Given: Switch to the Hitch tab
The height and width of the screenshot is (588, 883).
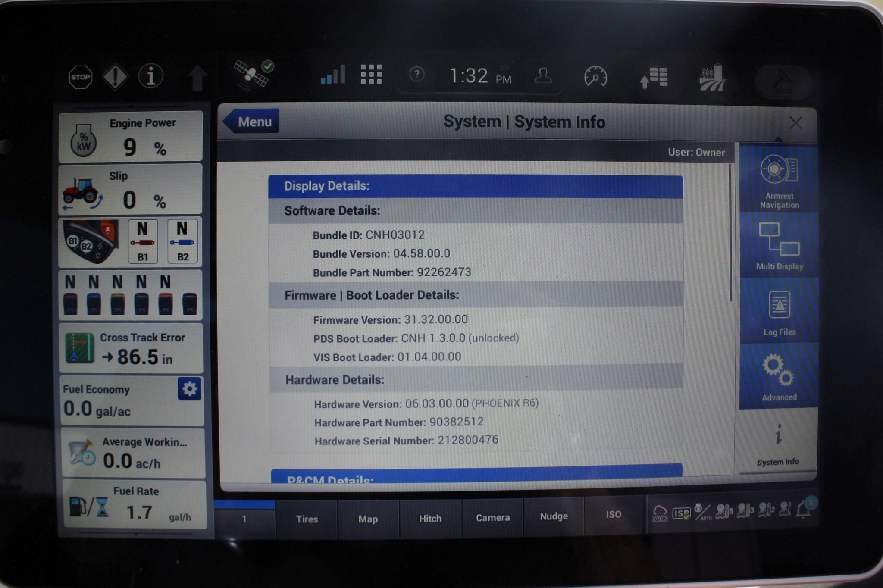Looking at the screenshot, I should (430, 518).
